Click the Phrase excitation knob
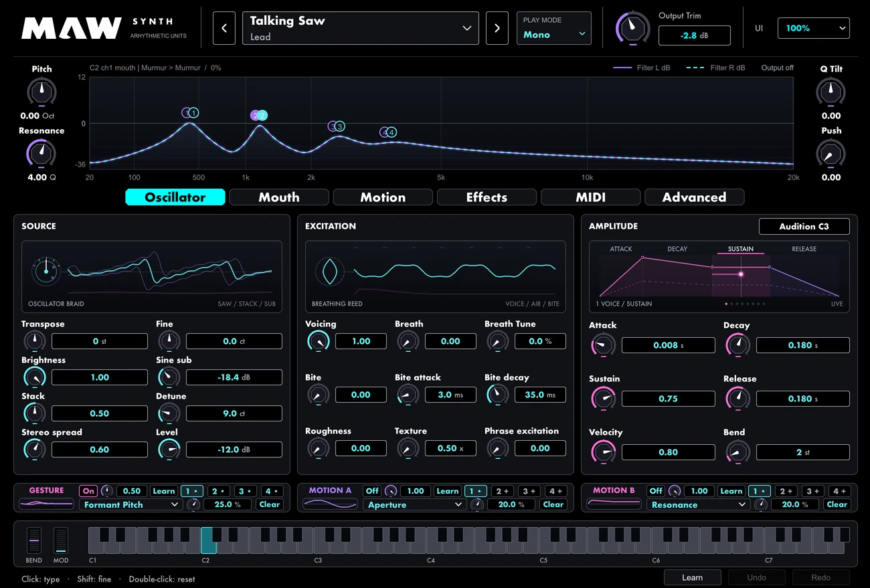870x588 pixels. coord(497,448)
